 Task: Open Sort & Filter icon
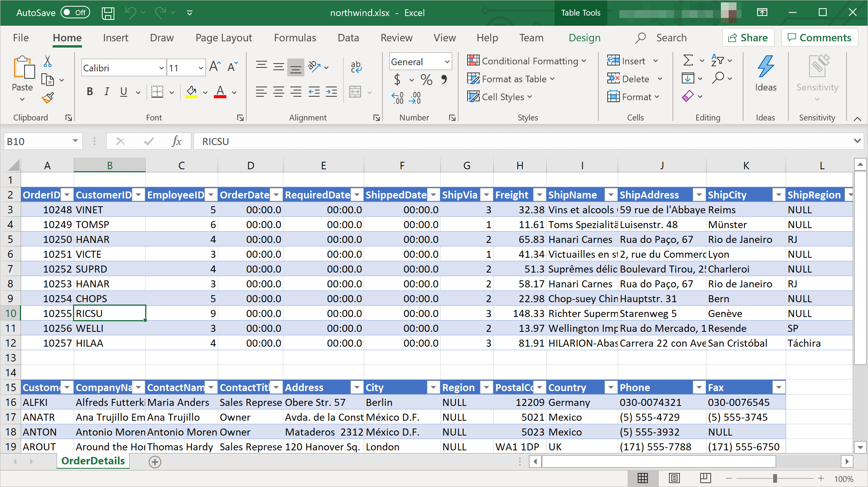coord(717,60)
